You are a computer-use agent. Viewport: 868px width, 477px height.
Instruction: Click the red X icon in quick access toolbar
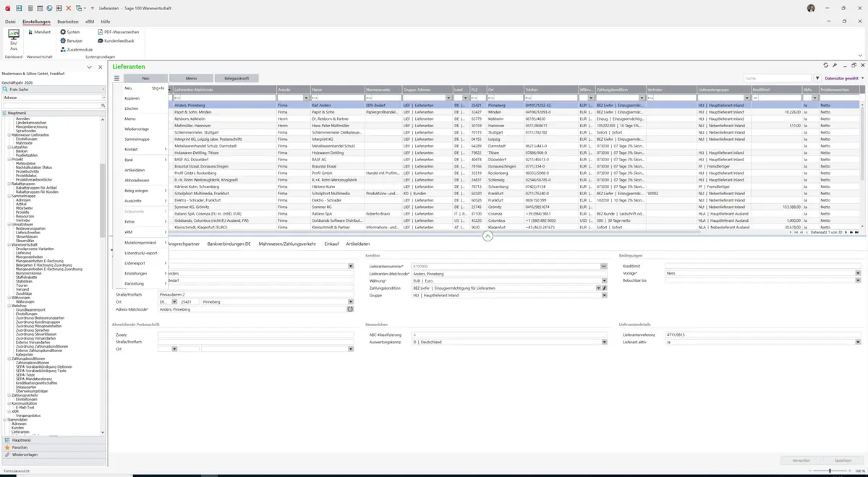point(68,7)
